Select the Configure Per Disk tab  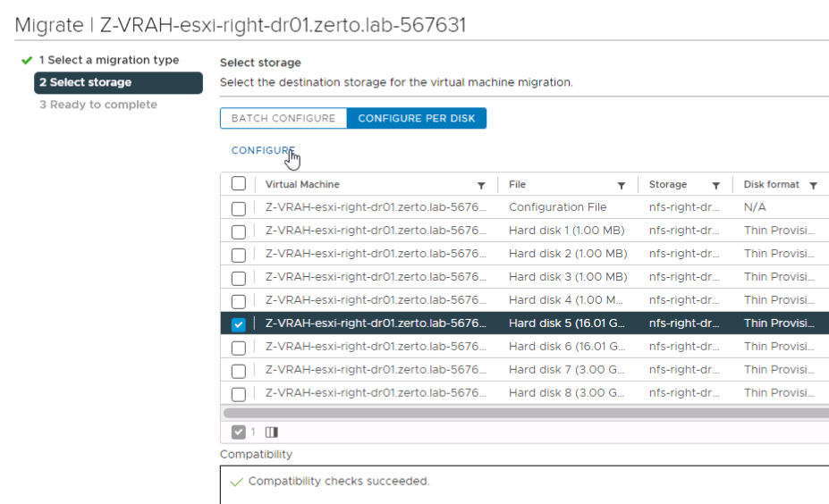tap(417, 118)
